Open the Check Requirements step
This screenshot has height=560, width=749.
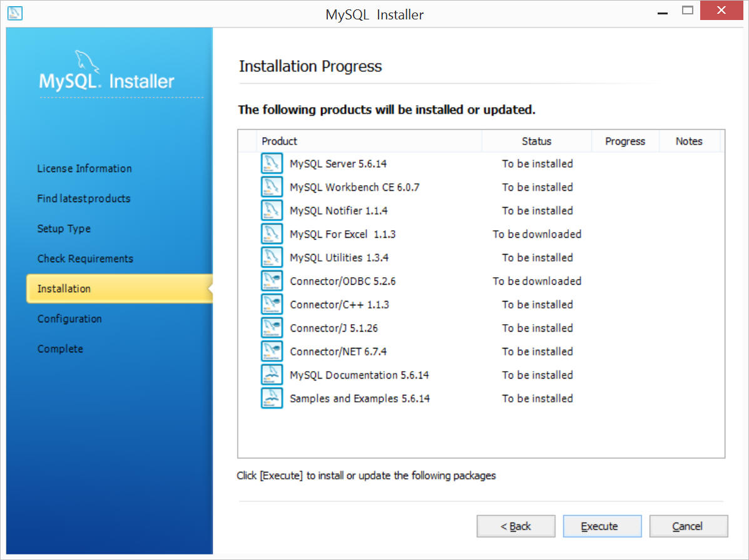pyautogui.click(x=85, y=258)
